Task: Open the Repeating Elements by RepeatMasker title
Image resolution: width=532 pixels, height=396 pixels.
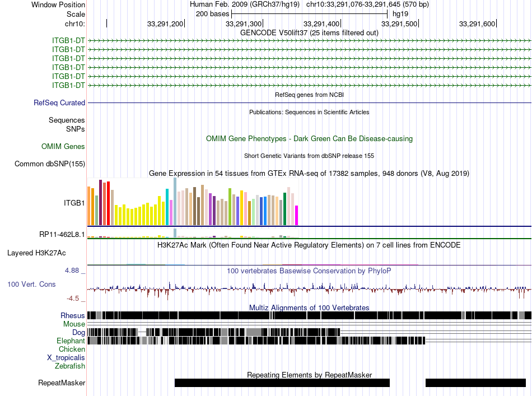Action: (309, 375)
